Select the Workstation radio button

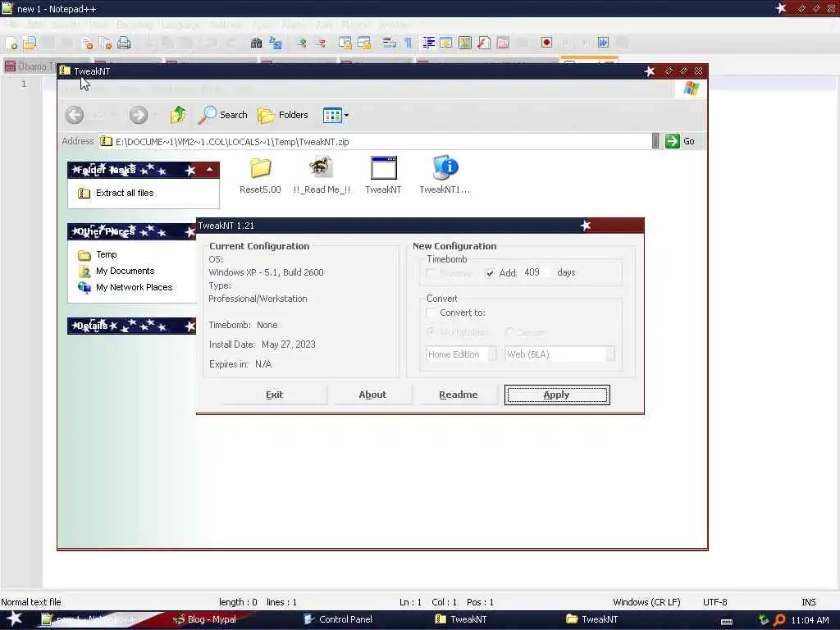(431, 332)
